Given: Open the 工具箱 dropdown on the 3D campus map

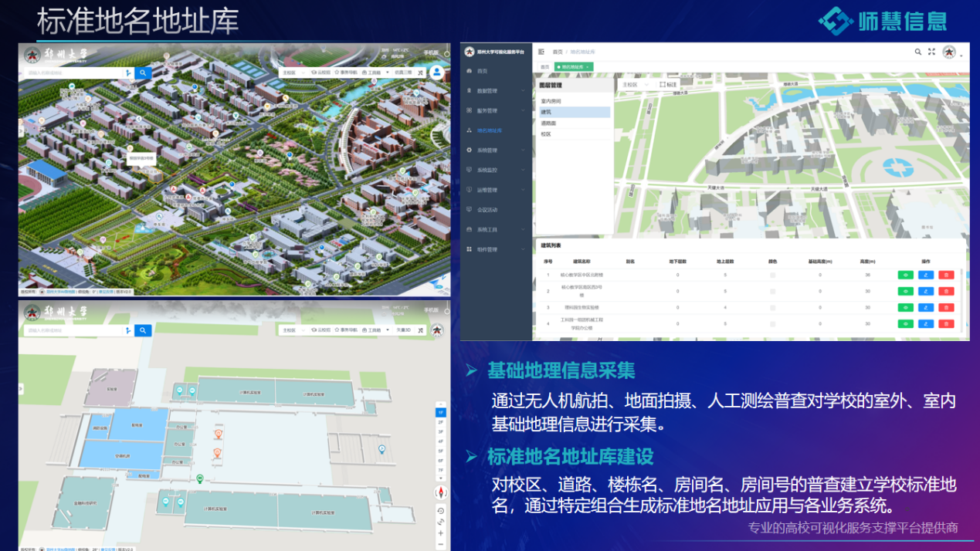Looking at the screenshot, I should (x=375, y=73).
